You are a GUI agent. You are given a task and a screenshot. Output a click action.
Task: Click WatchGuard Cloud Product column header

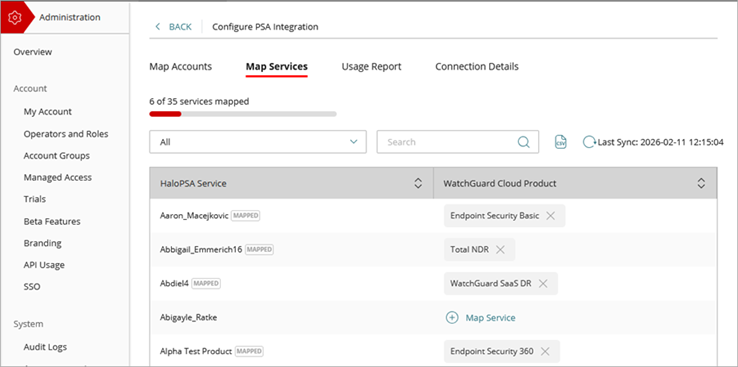pos(575,184)
